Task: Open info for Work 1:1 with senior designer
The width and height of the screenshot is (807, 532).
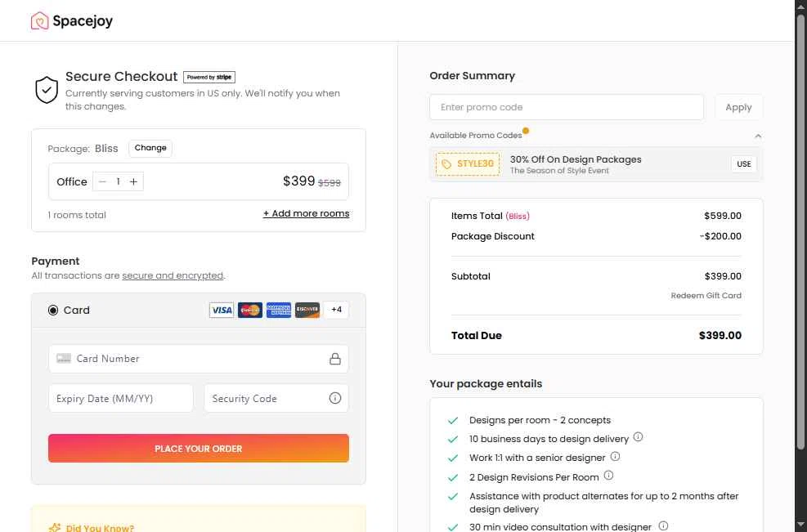Action: point(615,456)
